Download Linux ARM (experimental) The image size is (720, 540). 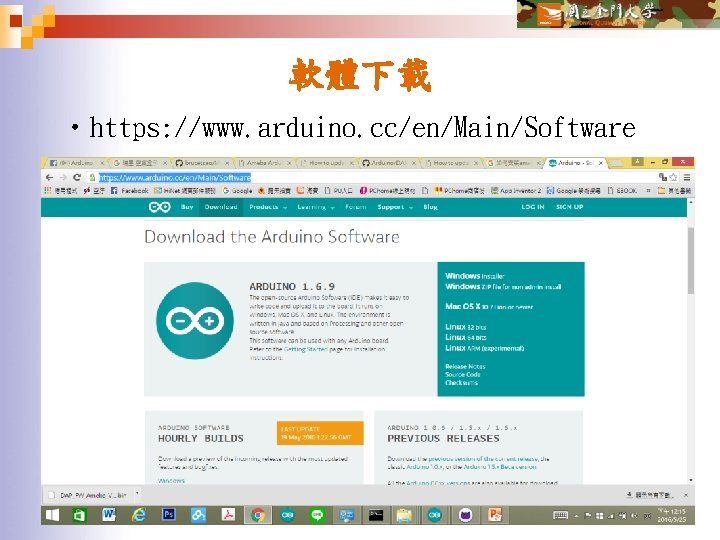coord(484,348)
